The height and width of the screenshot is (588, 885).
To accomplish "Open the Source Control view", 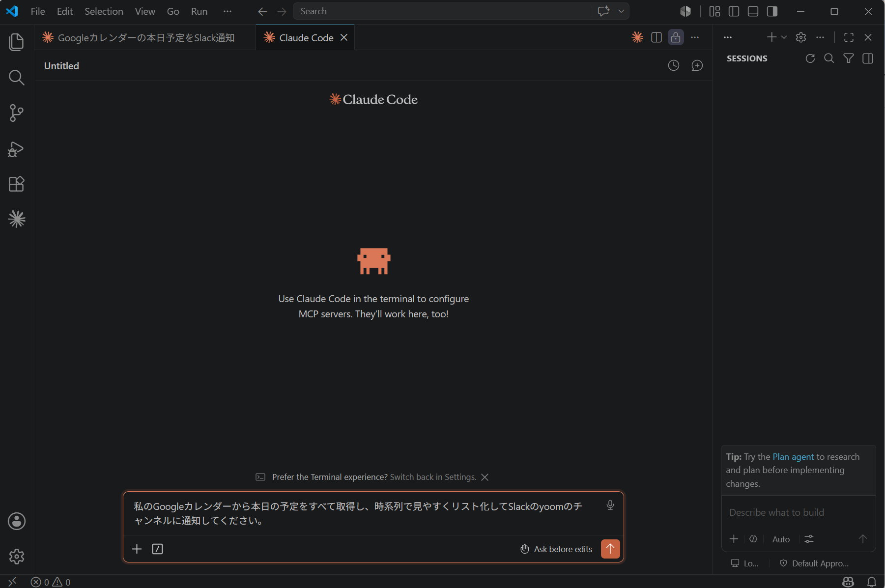I will [17, 113].
